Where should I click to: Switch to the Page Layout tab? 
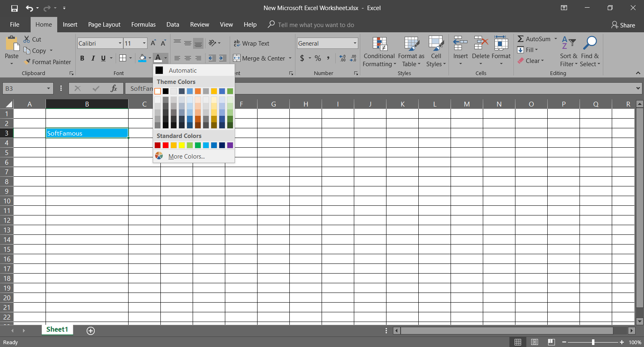[x=104, y=25]
